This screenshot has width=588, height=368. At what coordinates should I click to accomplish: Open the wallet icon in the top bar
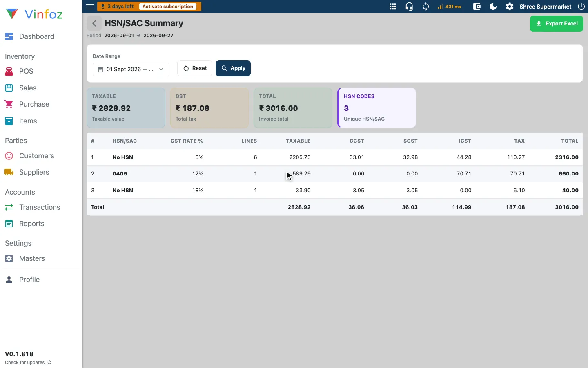tap(477, 7)
